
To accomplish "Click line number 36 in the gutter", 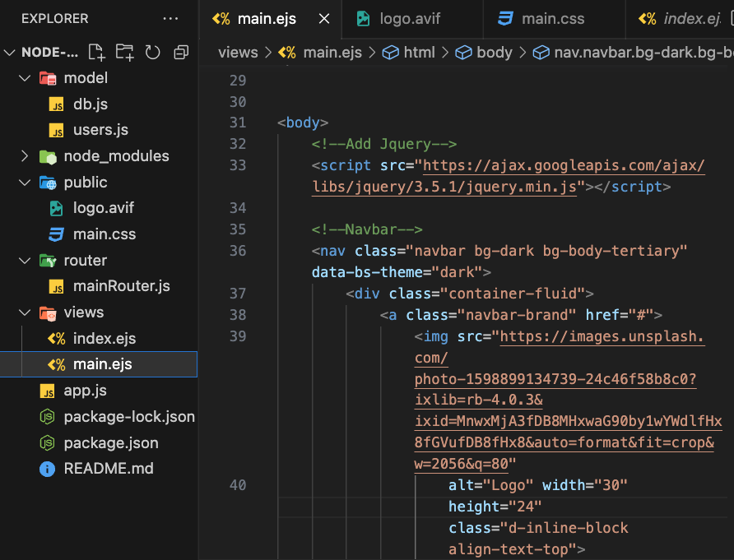I will point(238,252).
